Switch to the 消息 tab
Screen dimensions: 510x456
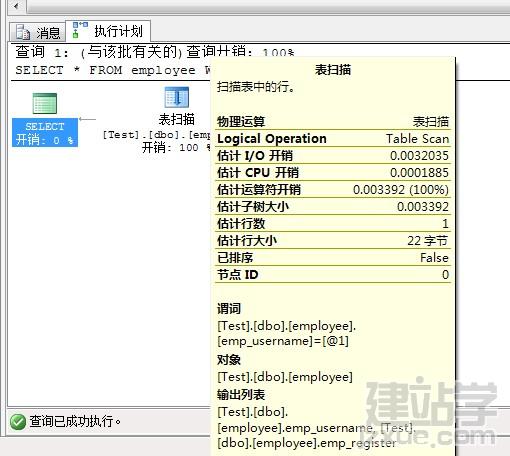tap(37, 32)
